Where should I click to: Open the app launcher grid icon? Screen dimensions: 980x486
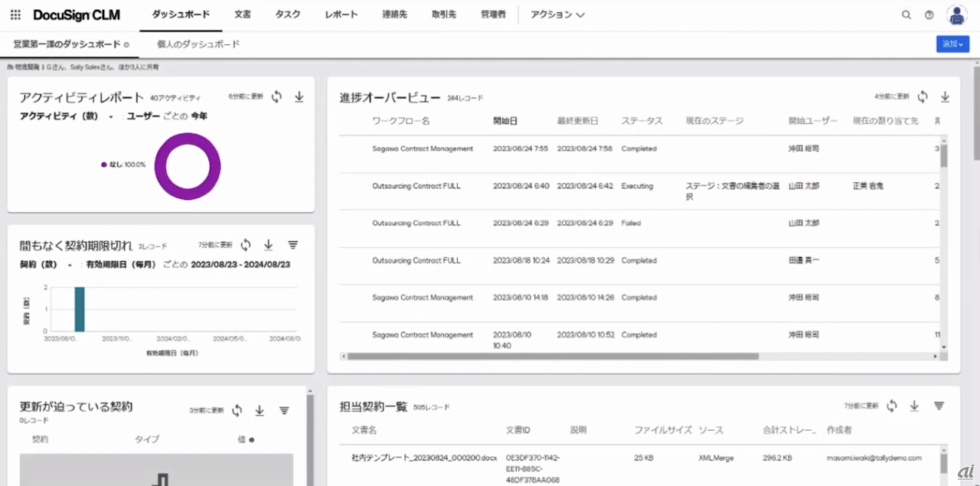(x=15, y=15)
